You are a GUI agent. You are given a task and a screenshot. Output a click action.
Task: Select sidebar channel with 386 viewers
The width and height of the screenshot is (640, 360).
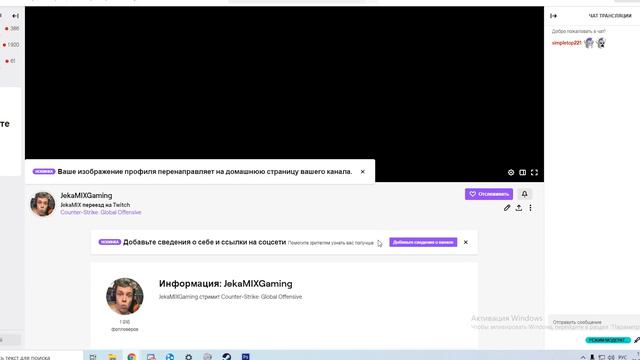[x=11, y=29]
